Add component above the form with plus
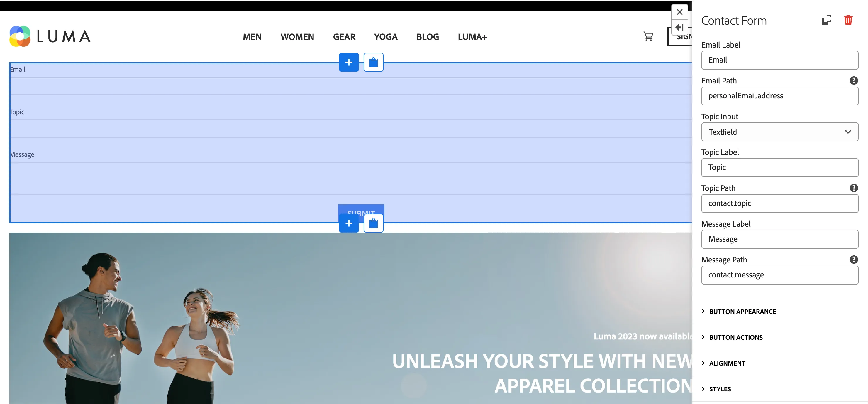Viewport: 868px width, 404px height. 349,62
